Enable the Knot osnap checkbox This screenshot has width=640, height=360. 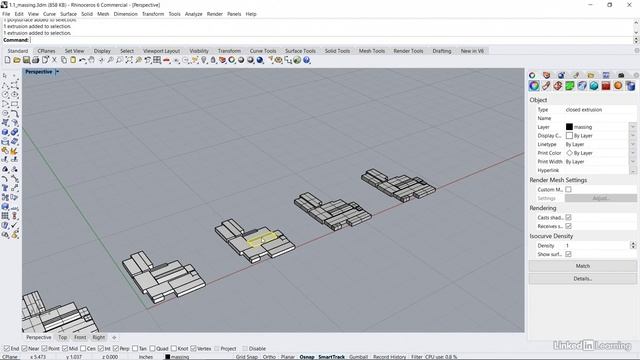174,349
